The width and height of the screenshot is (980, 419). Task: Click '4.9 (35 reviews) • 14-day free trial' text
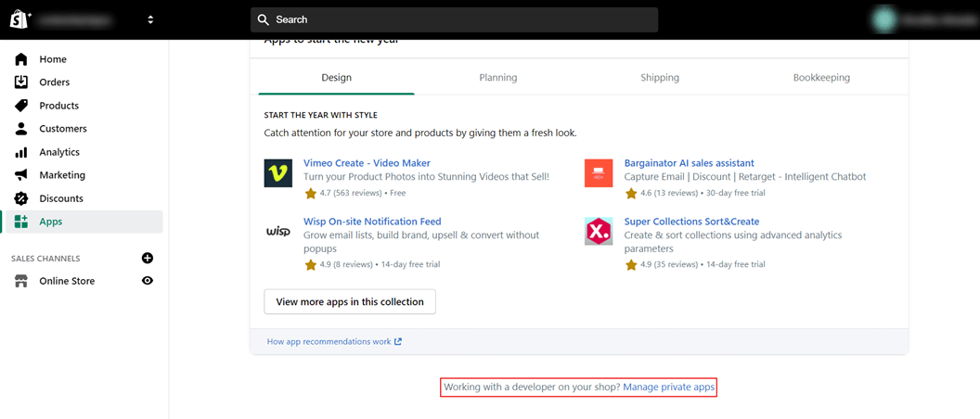point(703,265)
